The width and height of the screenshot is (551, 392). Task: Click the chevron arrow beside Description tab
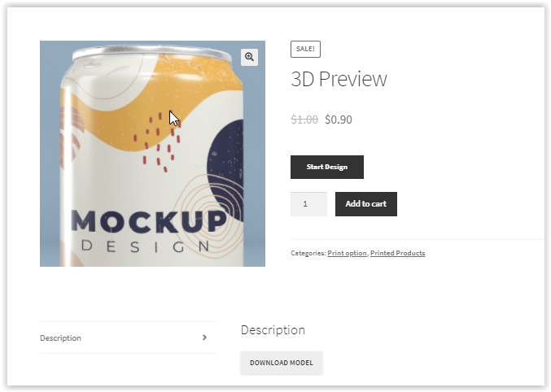click(x=204, y=338)
